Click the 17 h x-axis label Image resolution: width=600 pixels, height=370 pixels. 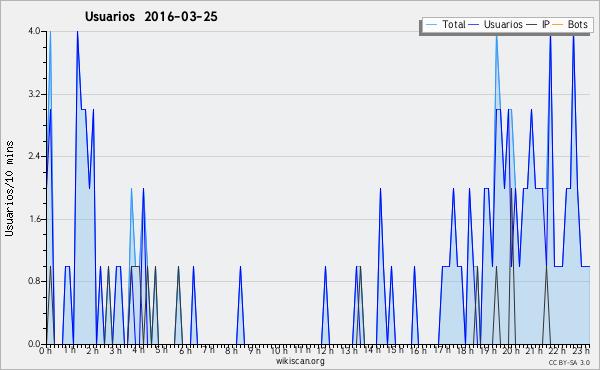coord(442,350)
